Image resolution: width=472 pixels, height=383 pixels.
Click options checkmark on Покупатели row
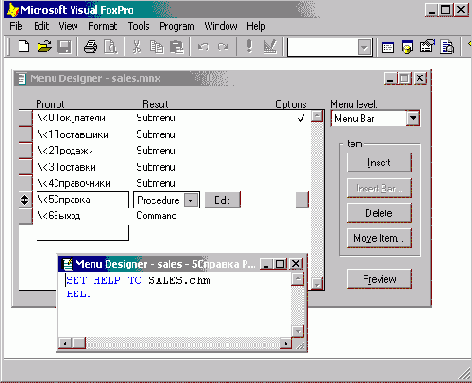301,118
